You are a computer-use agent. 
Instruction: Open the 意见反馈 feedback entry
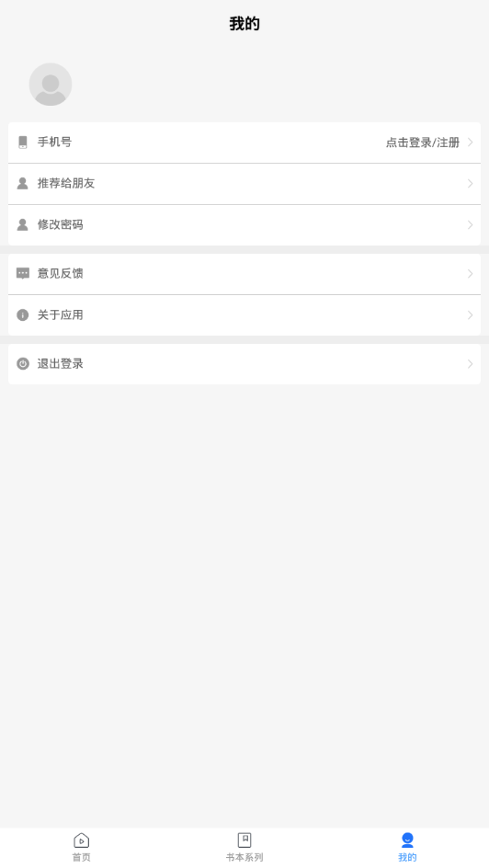[x=244, y=274]
